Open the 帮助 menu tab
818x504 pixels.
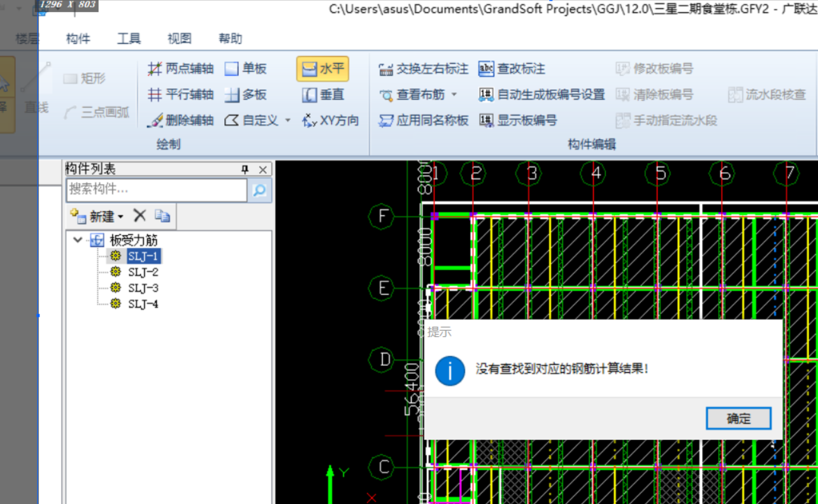pyautogui.click(x=231, y=39)
